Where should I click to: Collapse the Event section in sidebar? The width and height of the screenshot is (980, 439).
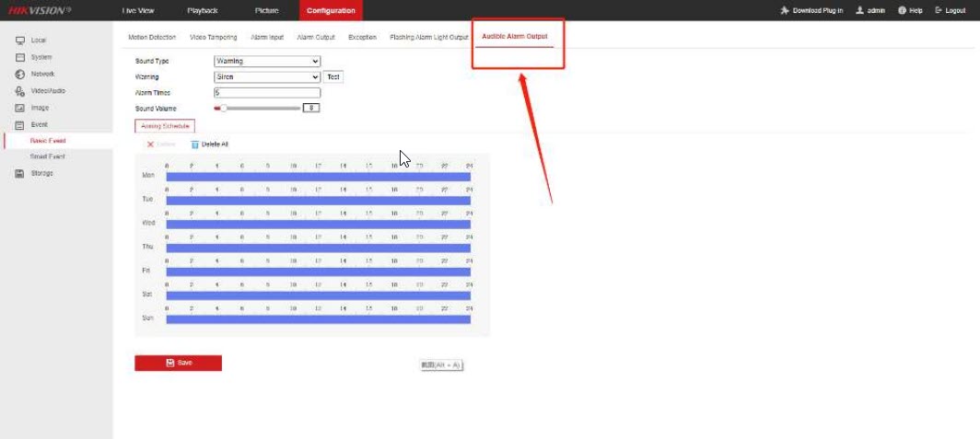[39, 124]
